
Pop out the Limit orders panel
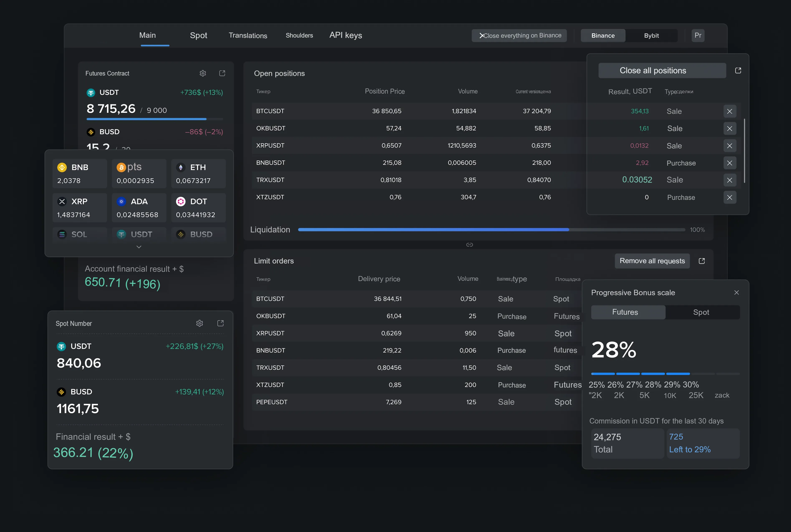click(x=702, y=261)
